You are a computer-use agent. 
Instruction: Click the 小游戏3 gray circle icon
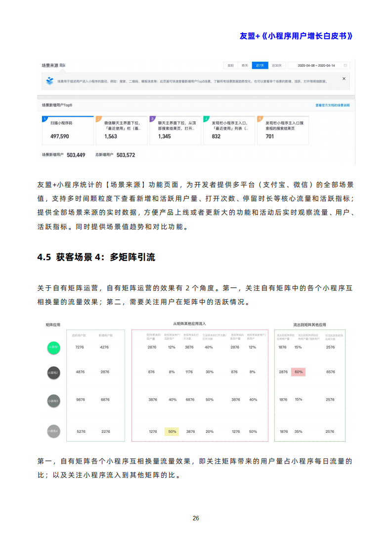point(53,400)
